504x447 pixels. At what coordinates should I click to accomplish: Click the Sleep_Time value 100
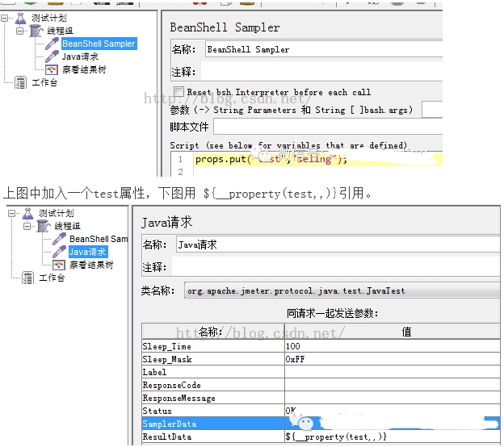(393, 346)
